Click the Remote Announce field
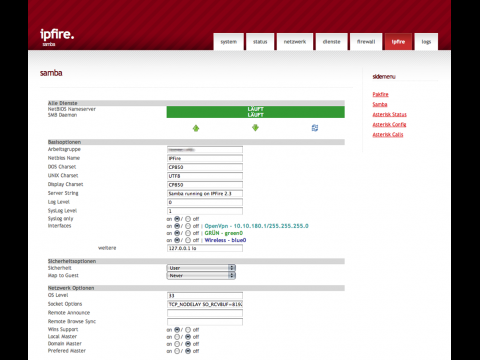The image size is (480, 360). (205, 313)
